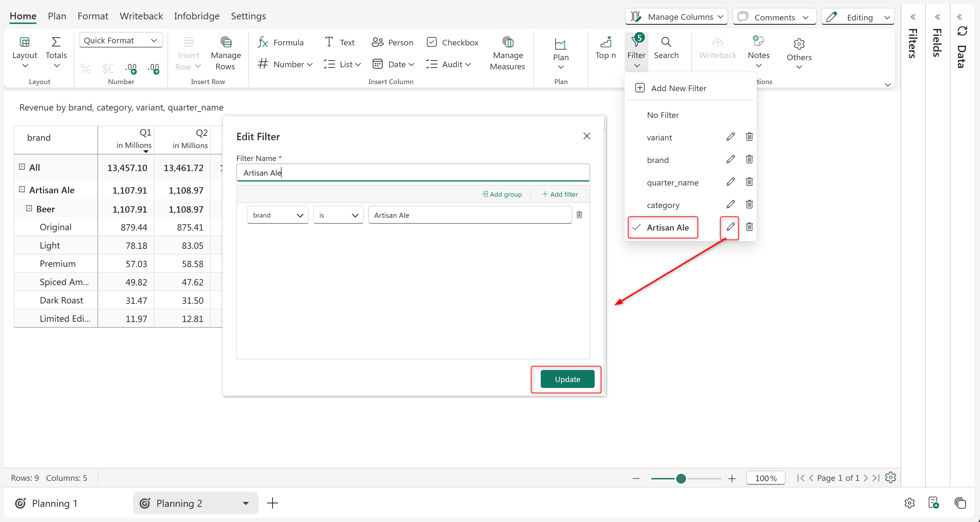Open Manage Rows tool
This screenshot has height=522, width=980.
226,54
